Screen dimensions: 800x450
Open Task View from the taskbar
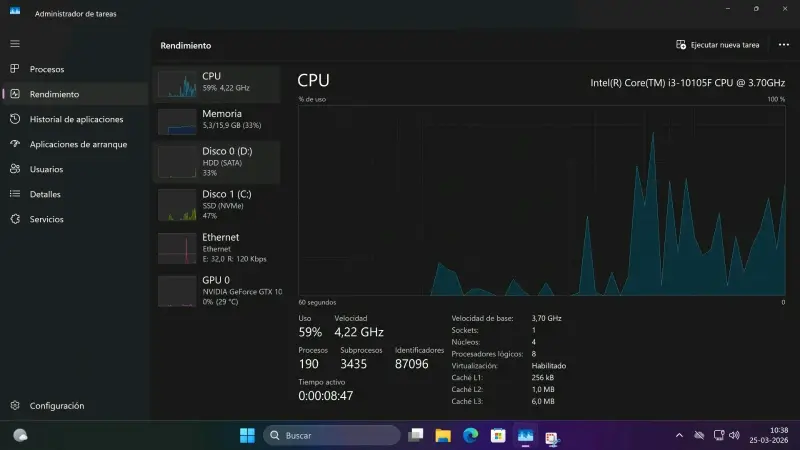pos(416,435)
